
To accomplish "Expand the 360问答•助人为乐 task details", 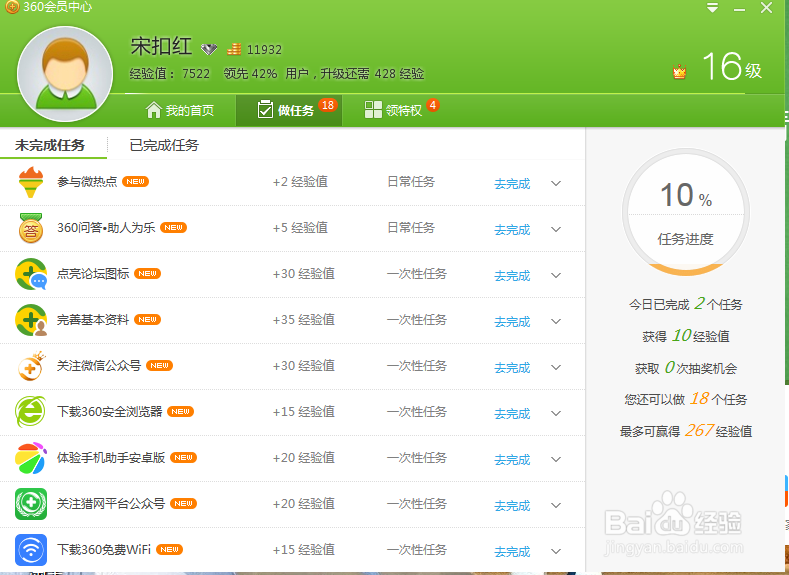I will [556, 229].
